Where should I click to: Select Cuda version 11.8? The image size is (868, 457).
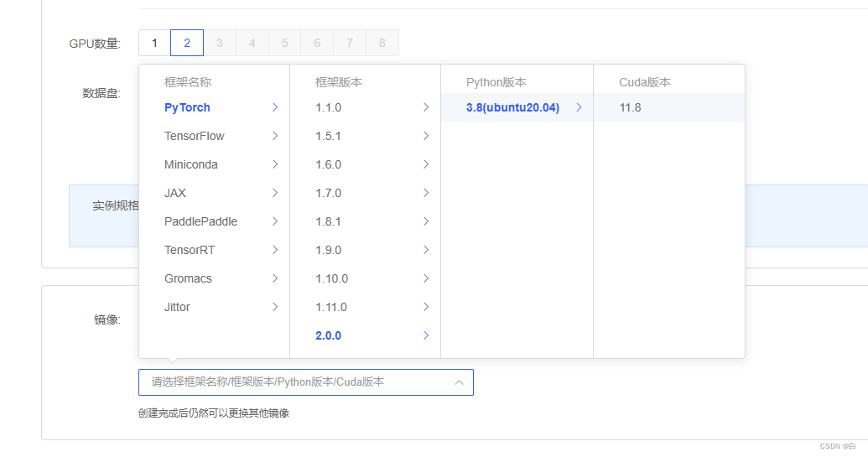click(x=669, y=107)
